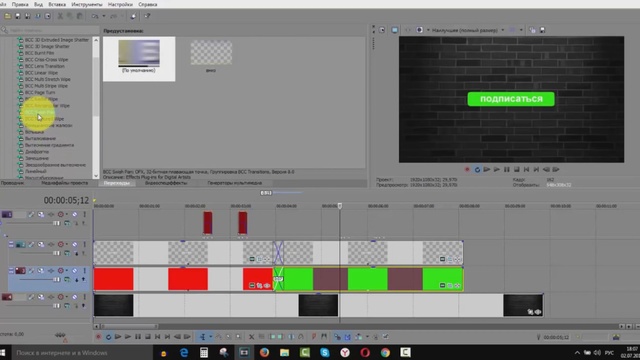Image resolution: width=640 pixels, height=360 pixels.
Task: Toggle Enable Snapping in bottom toolbar
Action: point(337,337)
